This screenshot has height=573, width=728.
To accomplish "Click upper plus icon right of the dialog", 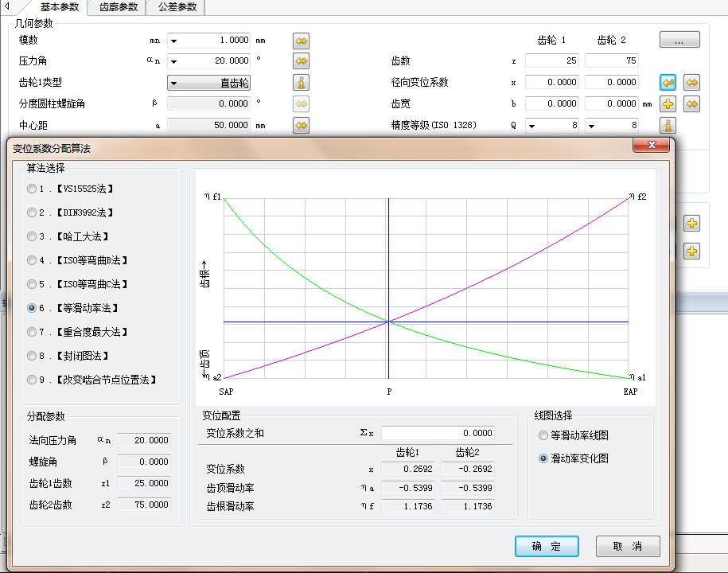I will click(x=691, y=224).
